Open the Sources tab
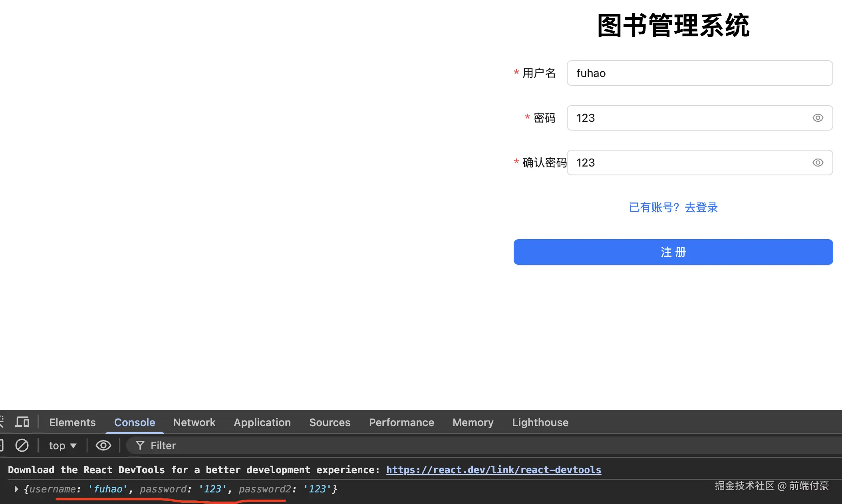The height and width of the screenshot is (504, 842). [x=330, y=422]
